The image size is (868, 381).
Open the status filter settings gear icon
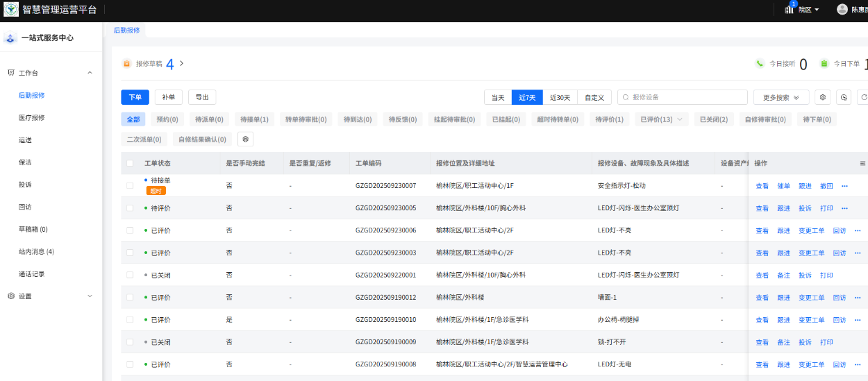(245, 139)
